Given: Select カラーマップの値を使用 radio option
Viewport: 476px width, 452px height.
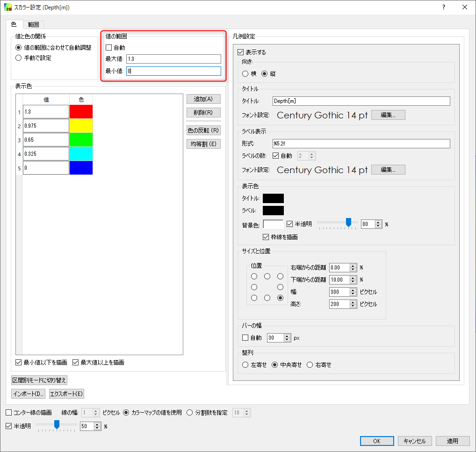Looking at the screenshot, I should tap(126, 413).
